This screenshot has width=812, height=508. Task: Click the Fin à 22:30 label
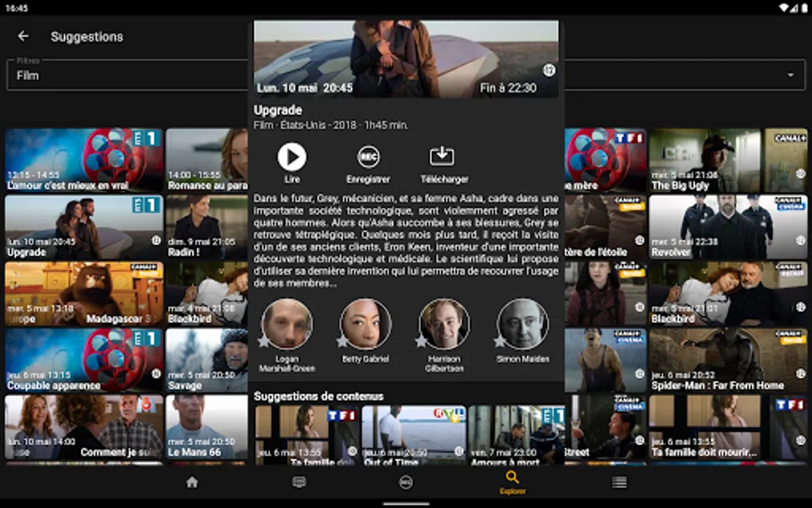(x=508, y=88)
